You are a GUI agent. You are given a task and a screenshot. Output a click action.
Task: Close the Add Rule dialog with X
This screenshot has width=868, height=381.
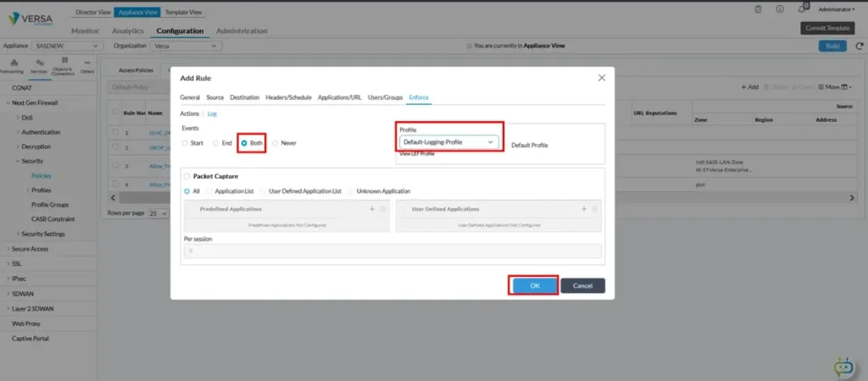tap(602, 78)
